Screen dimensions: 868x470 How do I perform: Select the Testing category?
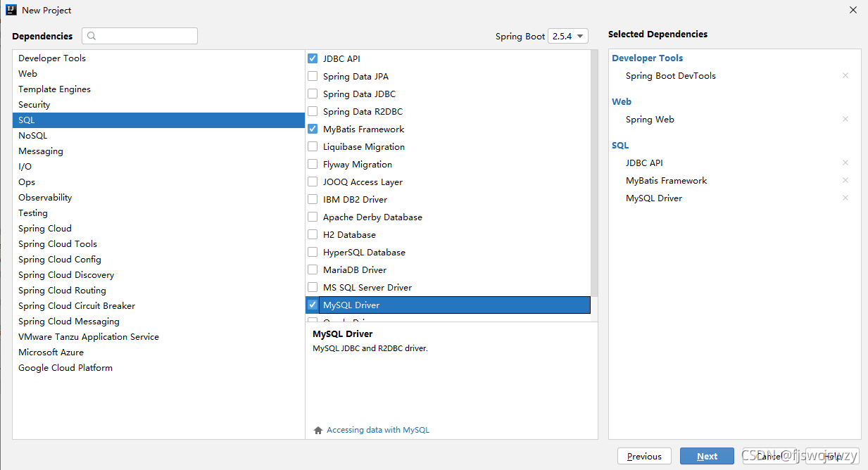click(158, 212)
